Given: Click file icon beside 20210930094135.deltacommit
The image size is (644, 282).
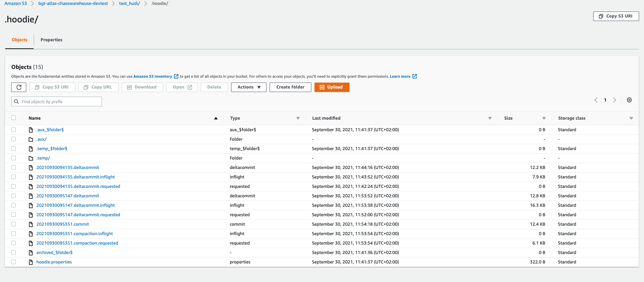Looking at the screenshot, I should tap(31, 168).
